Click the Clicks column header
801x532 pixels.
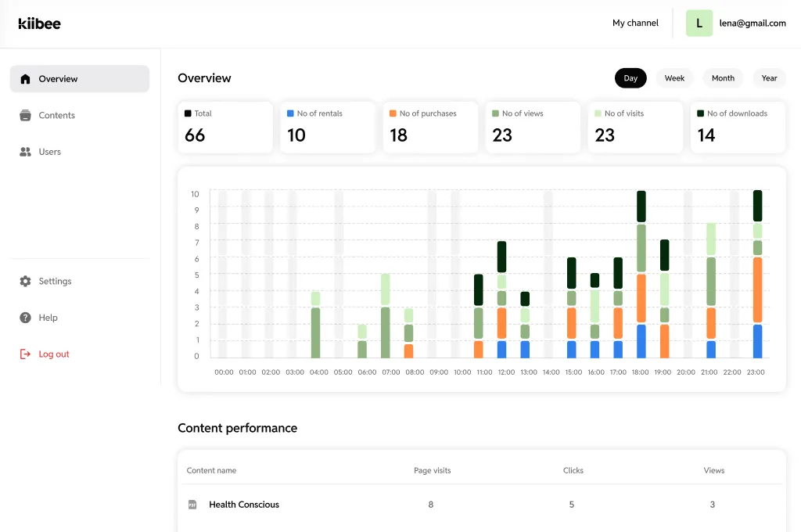tap(573, 470)
